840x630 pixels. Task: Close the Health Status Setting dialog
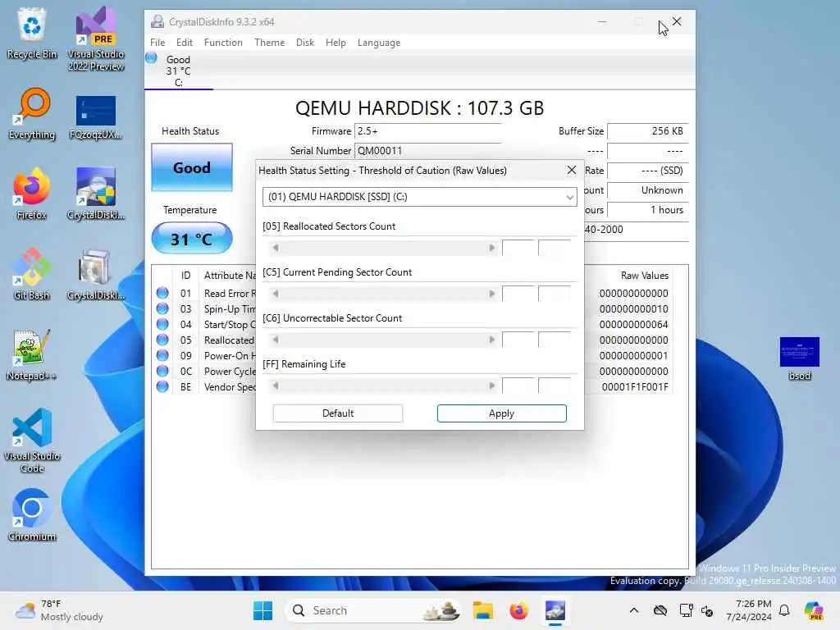tap(572, 170)
